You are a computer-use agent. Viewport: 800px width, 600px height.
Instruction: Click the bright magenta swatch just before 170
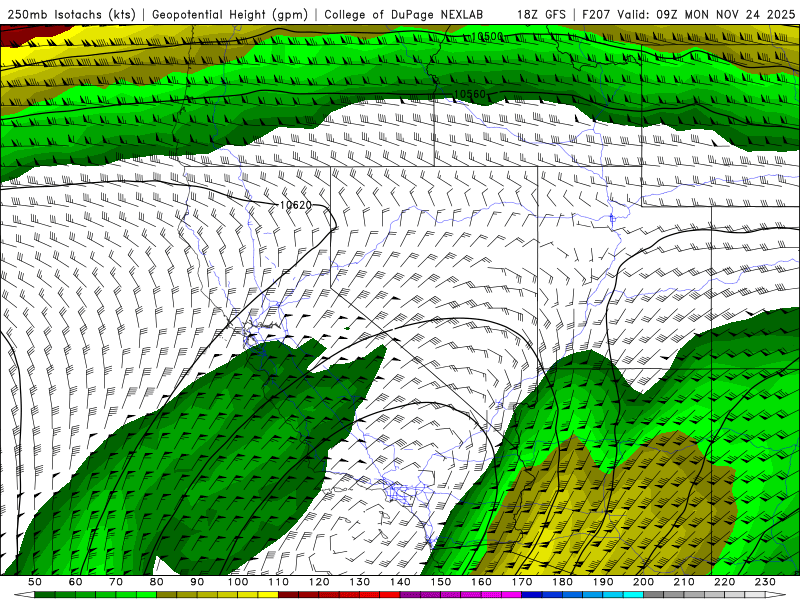point(512,595)
